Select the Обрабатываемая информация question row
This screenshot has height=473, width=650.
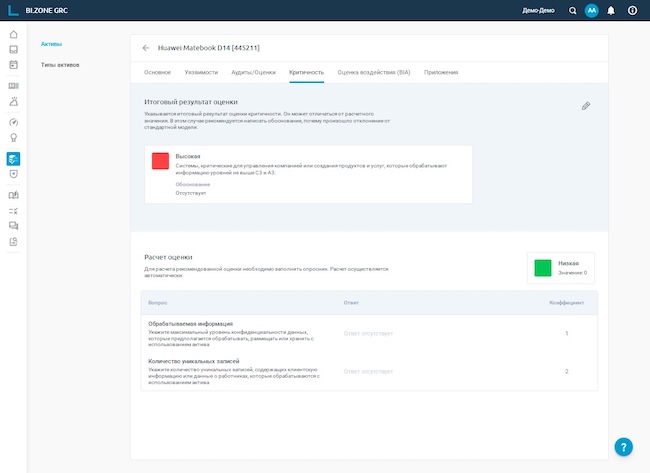click(x=369, y=334)
